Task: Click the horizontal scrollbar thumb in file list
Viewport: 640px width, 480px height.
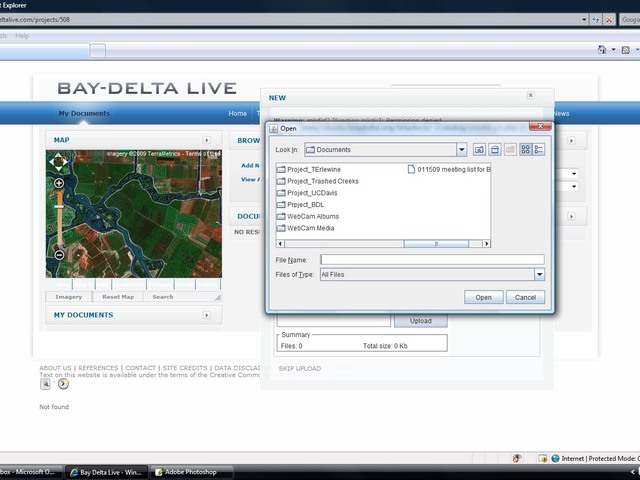Action: click(436, 244)
